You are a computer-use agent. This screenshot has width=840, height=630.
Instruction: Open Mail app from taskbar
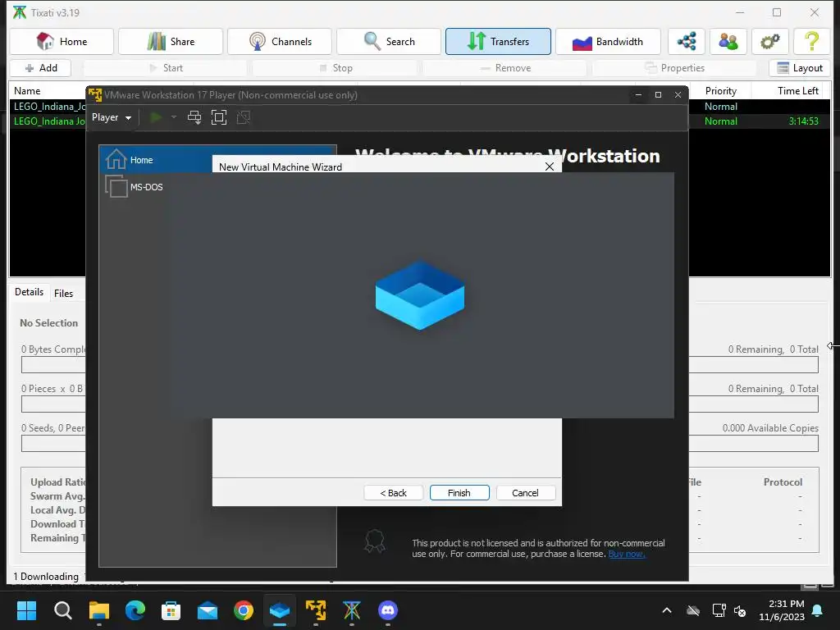(208, 610)
